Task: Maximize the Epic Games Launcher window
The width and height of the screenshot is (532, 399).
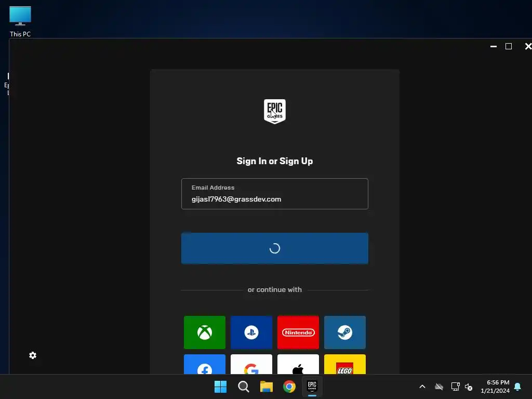Action: pos(509,46)
